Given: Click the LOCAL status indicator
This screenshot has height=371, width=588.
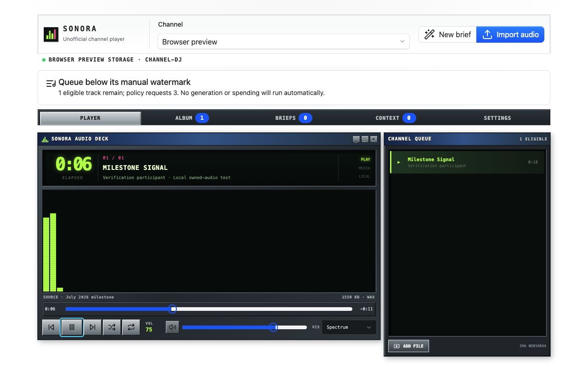Looking at the screenshot, I should (x=364, y=176).
